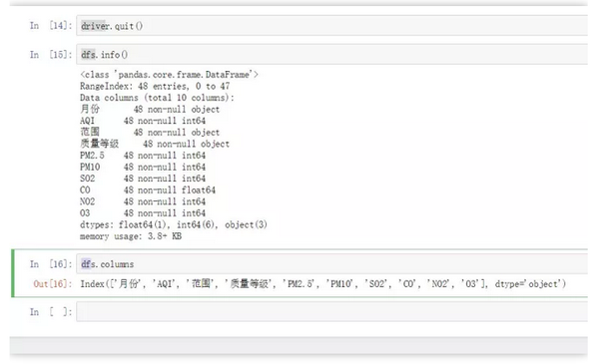Click the AQI column info row
This screenshot has height=364, width=599.
143,121
